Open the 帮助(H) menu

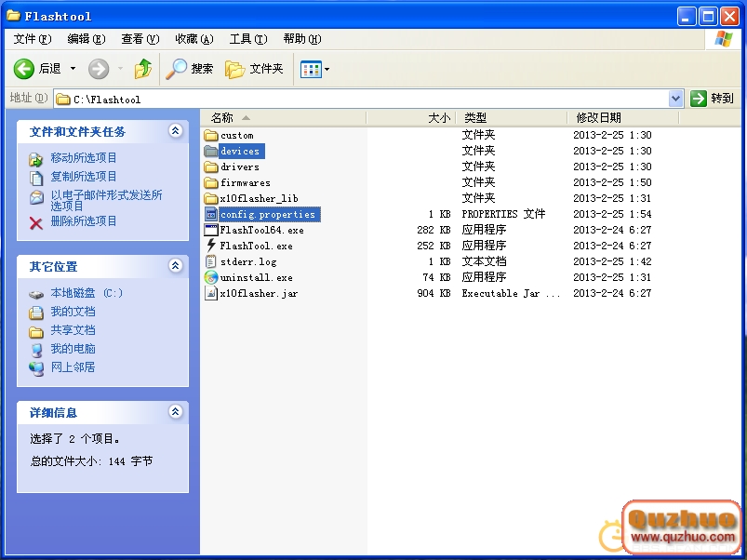(302, 39)
